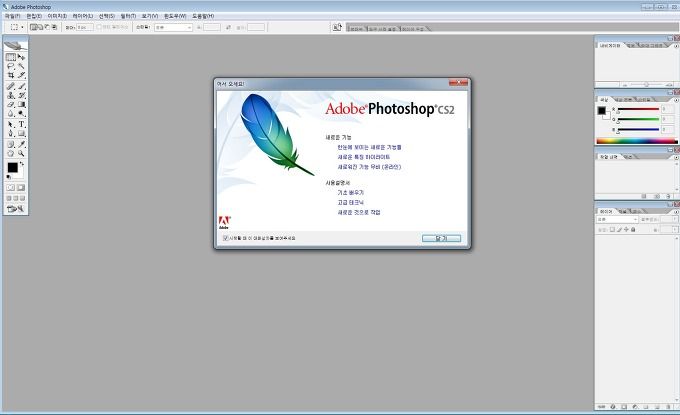Select the Clone Stamp tool
The image size is (680, 415).
pyautogui.click(x=10, y=95)
